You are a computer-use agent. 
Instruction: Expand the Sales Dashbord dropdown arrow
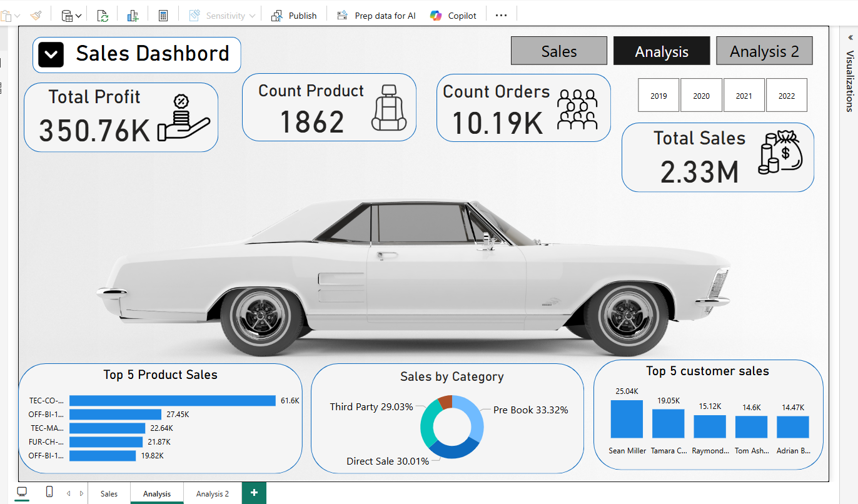click(51, 54)
